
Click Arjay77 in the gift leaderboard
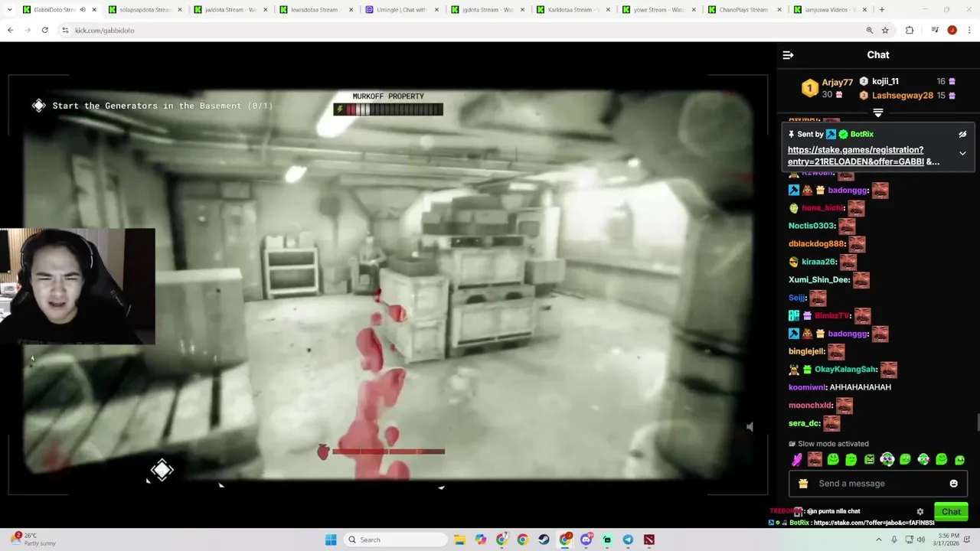point(837,83)
